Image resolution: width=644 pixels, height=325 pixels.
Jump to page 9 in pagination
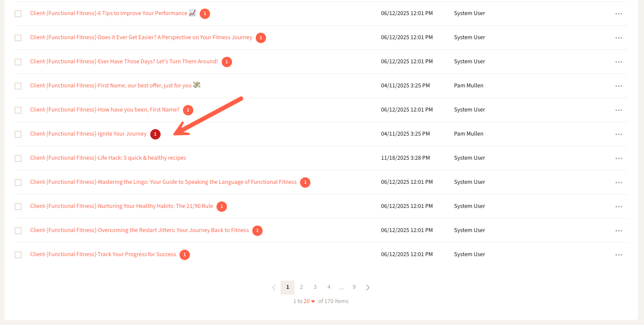point(354,287)
